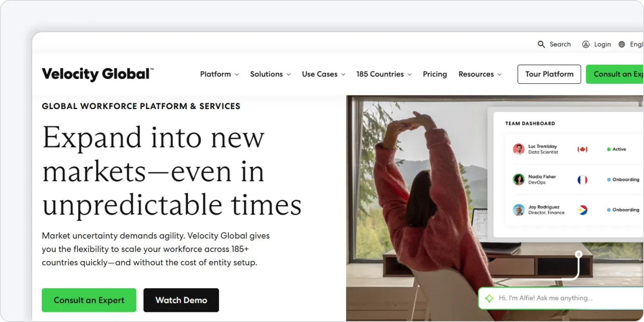Click Luc Tremblay's avatar photo

tap(518, 149)
